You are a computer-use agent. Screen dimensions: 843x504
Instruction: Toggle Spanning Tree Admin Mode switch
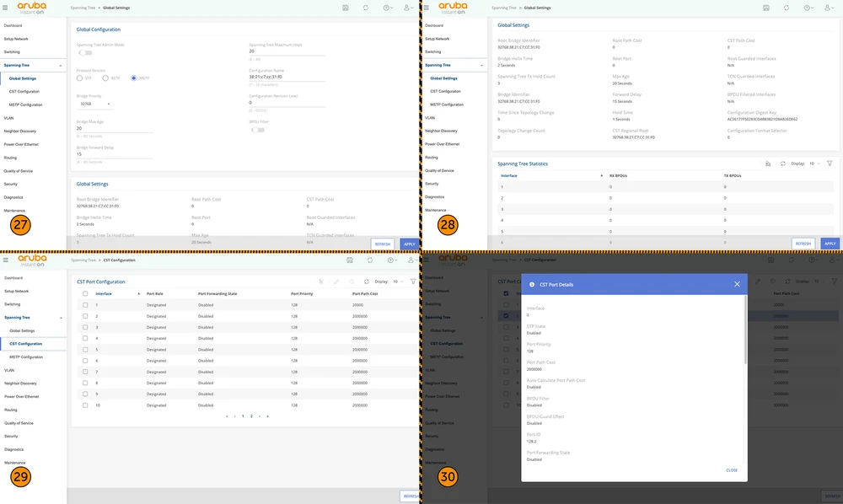(x=83, y=54)
